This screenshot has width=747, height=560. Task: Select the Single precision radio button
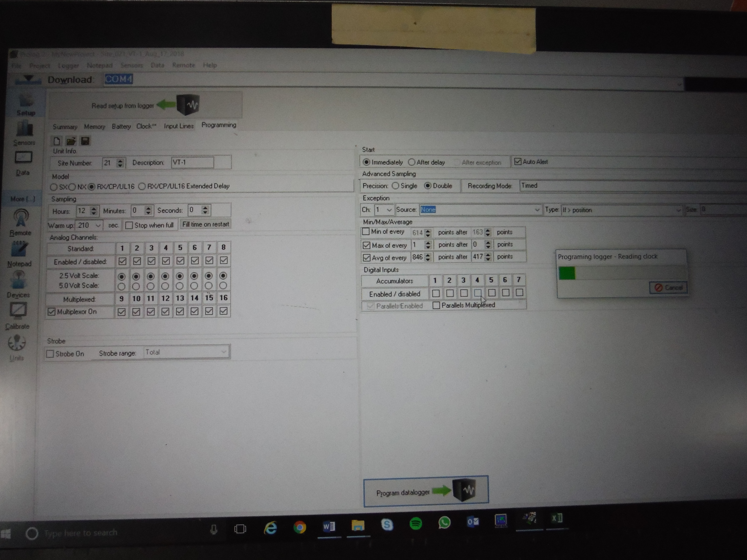pos(395,186)
